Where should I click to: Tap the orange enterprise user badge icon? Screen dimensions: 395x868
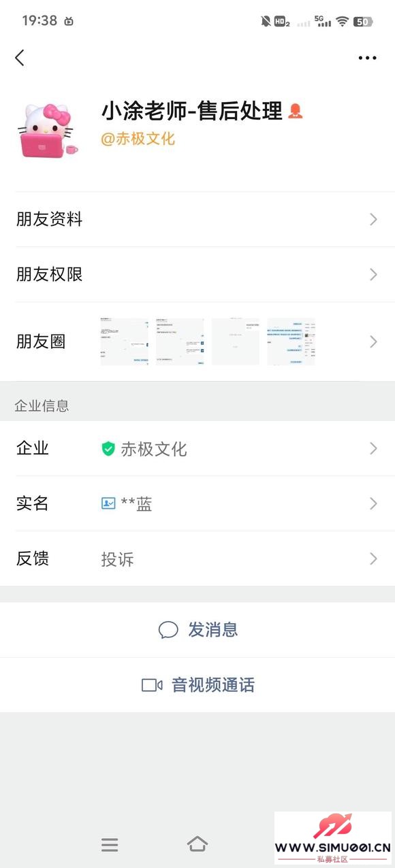[x=295, y=111]
